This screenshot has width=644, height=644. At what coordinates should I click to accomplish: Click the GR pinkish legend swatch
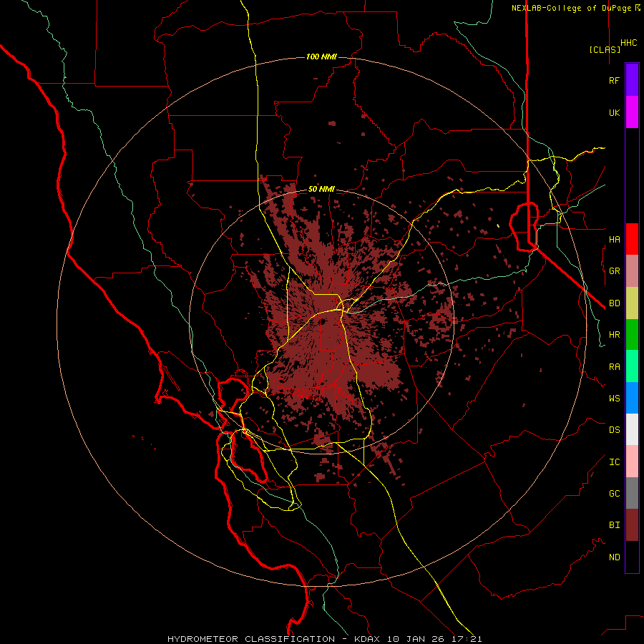pyautogui.click(x=632, y=271)
